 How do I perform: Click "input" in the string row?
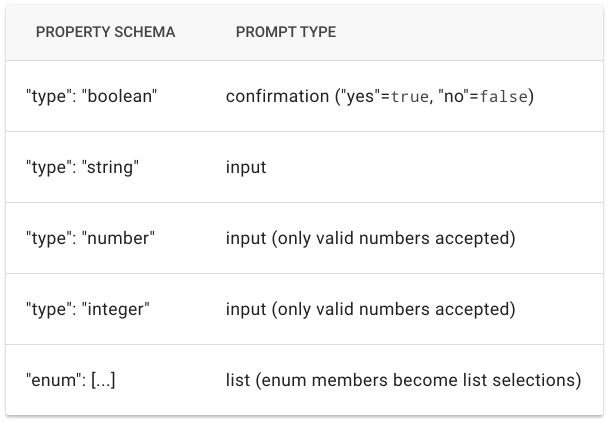[x=246, y=167]
